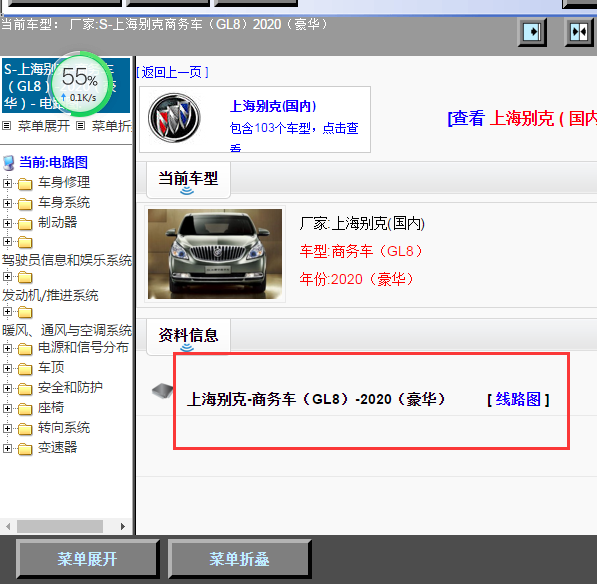Click the 上海别克(国内) brand link

click(273, 106)
